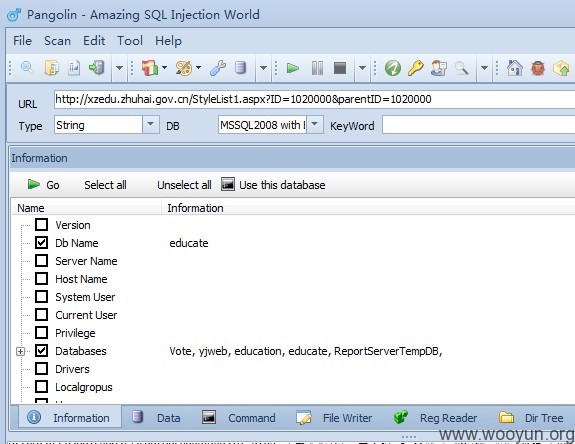Image resolution: width=575 pixels, height=444 pixels.
Task: Click the Pause toolbar icon
Action: tap(317, 68)
